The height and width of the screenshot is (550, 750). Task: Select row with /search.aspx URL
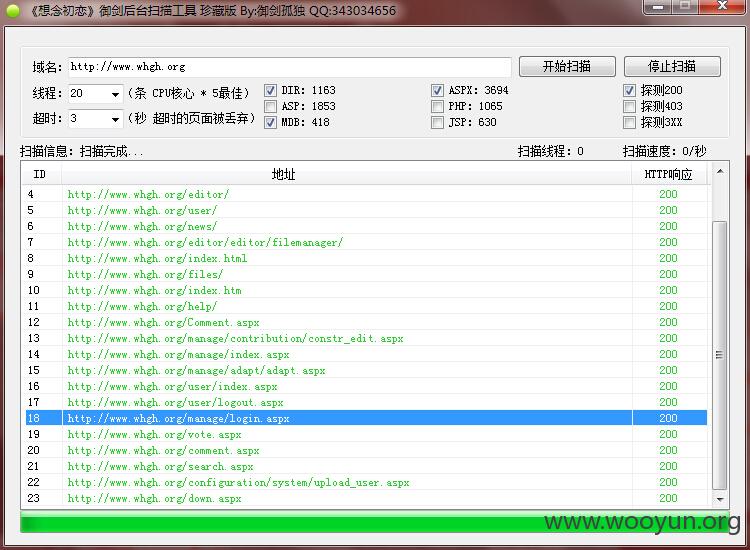pos(366,466)
